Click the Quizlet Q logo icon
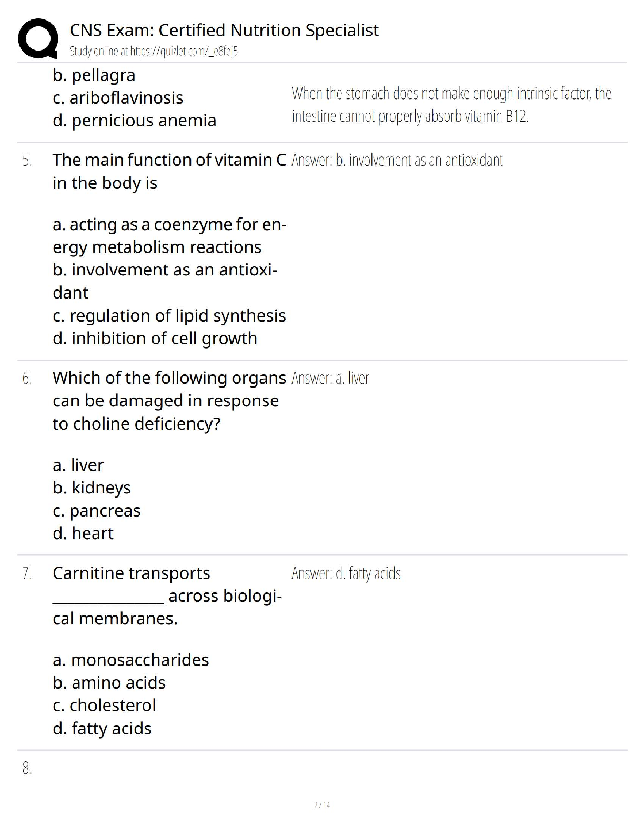Viewport: 644px width, 834px height. click(x=38, y=38)
